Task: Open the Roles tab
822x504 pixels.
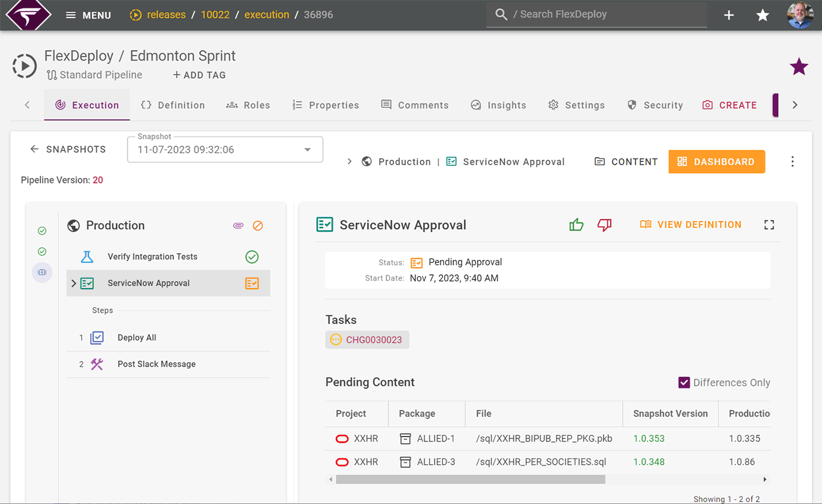Action: pos(248,105)
